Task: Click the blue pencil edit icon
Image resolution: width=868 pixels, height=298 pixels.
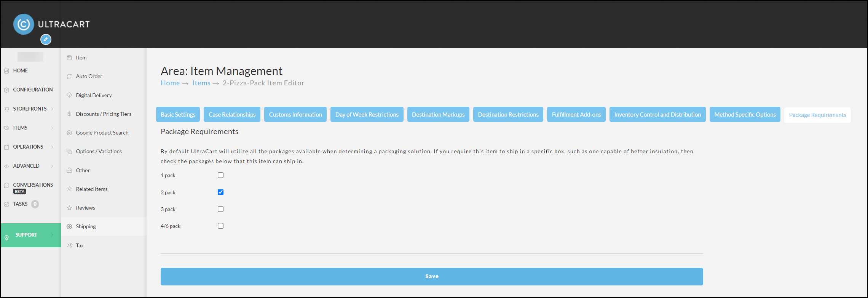Action: pos(46,39)
